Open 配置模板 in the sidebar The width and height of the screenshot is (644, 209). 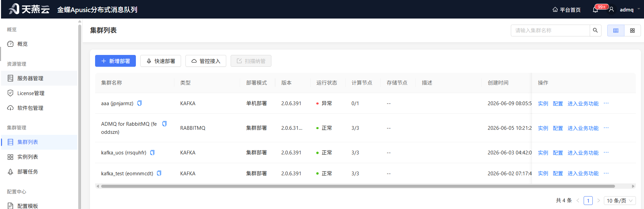coord(39,206)
